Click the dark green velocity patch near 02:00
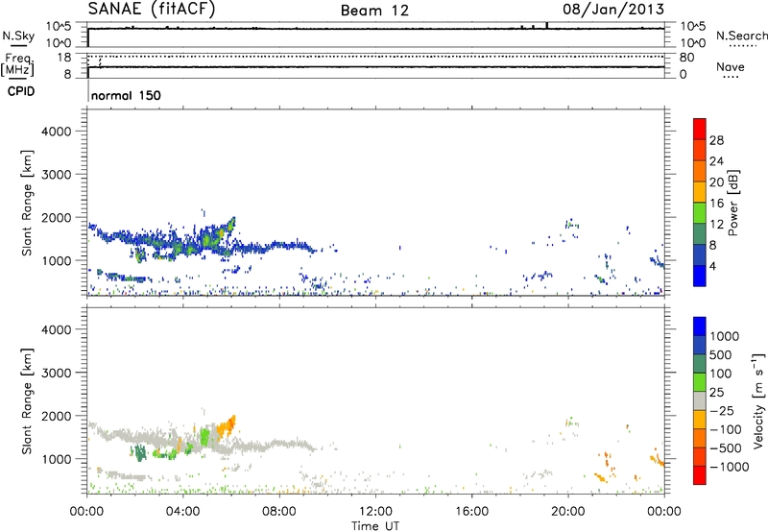768x532 pixels. 139,452
